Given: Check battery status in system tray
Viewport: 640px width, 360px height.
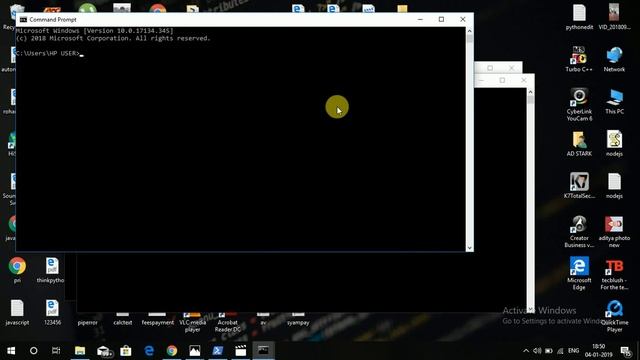Looking at the screenshot, I should coord(549,351).
